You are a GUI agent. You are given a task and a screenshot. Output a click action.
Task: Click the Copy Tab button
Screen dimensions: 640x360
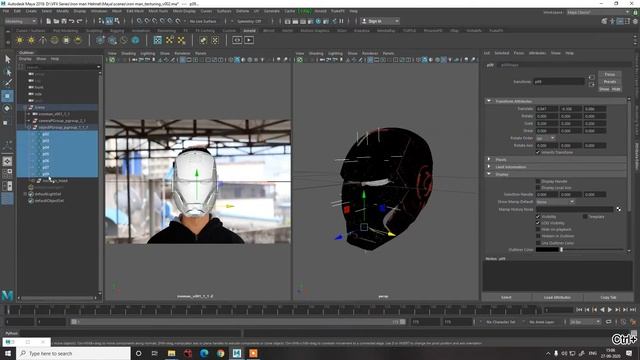(608, 297)
